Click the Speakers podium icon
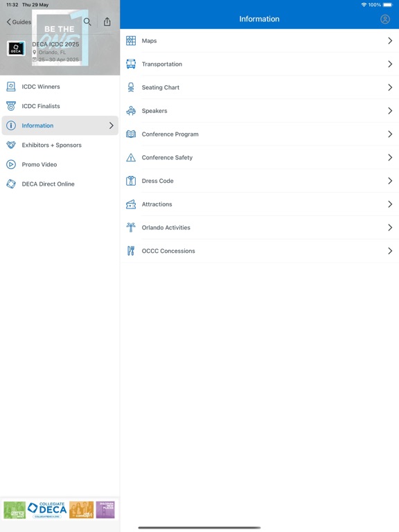The image size is (399, 532). [131, 111]
